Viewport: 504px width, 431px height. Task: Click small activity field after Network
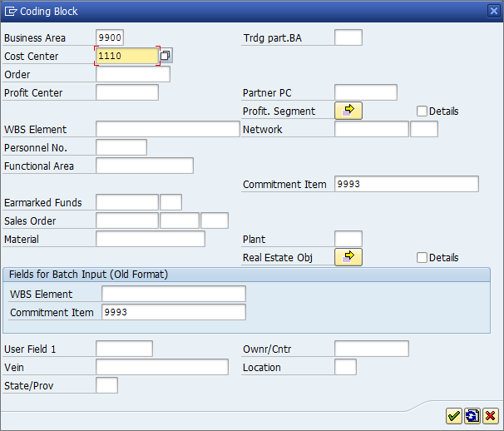[424, 129]
